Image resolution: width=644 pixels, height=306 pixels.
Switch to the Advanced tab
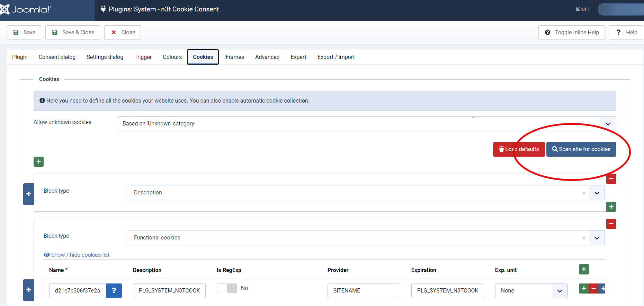(267, 57)
